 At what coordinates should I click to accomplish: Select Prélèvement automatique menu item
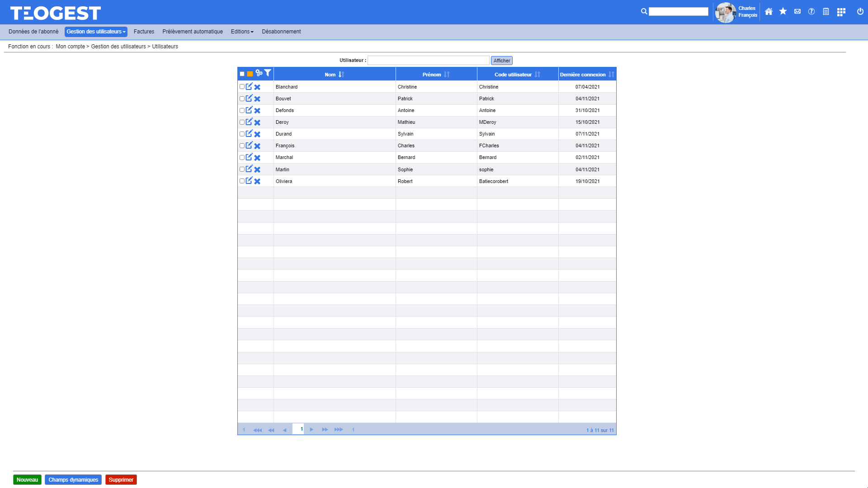[x=193, y=32]
